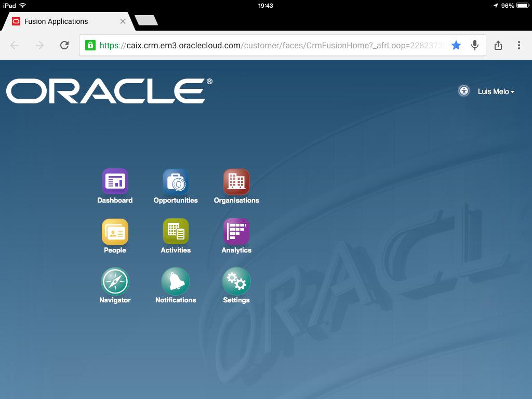This screenshot has height=399, width=532.
Task: Open the Activities app
Action: point(176,231)
